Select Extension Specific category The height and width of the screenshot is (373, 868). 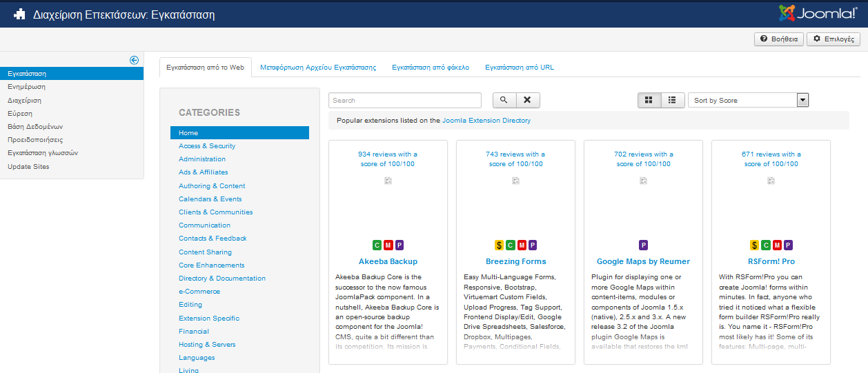(x=209, y=319)
